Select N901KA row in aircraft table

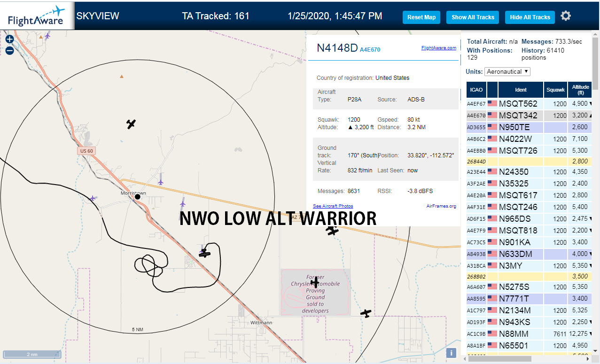pyautogui.click(x=530, y=242)
